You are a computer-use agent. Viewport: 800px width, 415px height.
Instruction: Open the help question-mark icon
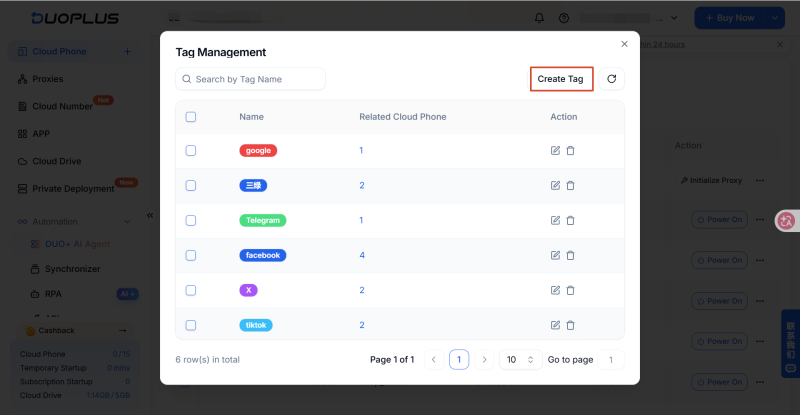click(x=564, y=18)
